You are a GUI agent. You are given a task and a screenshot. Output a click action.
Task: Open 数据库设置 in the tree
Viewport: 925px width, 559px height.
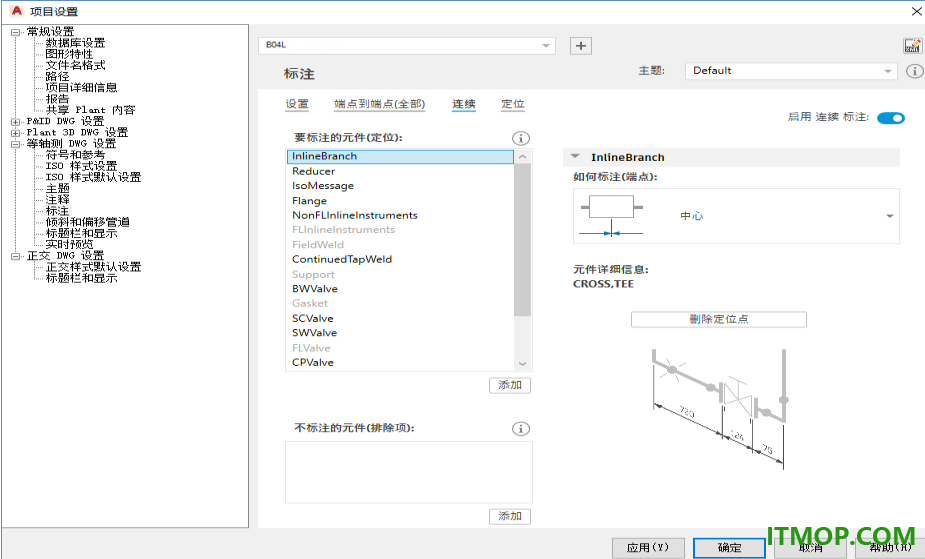76,43
